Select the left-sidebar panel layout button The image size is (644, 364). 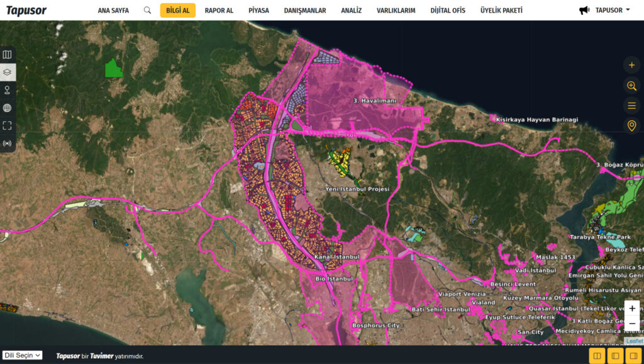[615, 355]
